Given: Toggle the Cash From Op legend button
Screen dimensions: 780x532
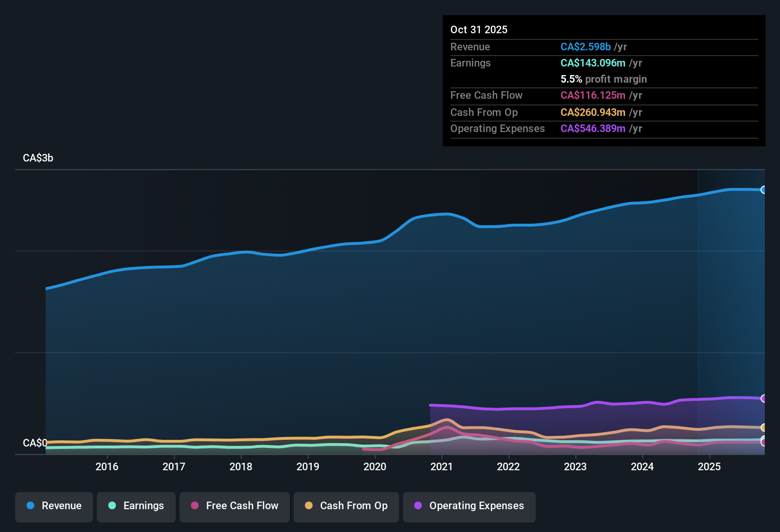Looking at the screenshot, I should point(346,506).
